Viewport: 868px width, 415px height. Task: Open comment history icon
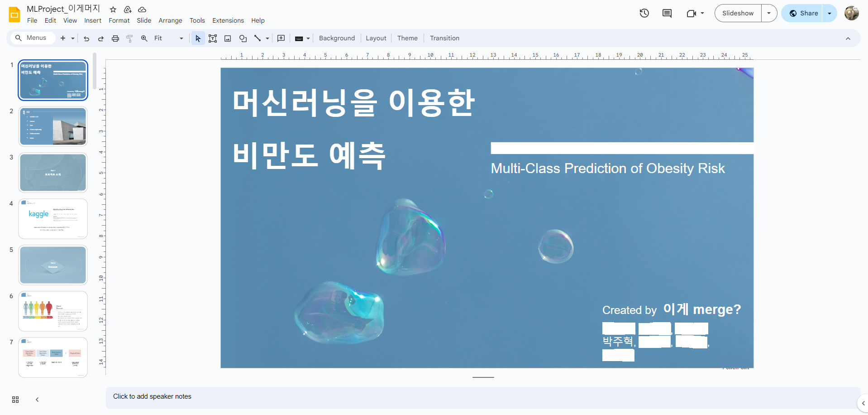pyautogui.click(x=666, y=13)
